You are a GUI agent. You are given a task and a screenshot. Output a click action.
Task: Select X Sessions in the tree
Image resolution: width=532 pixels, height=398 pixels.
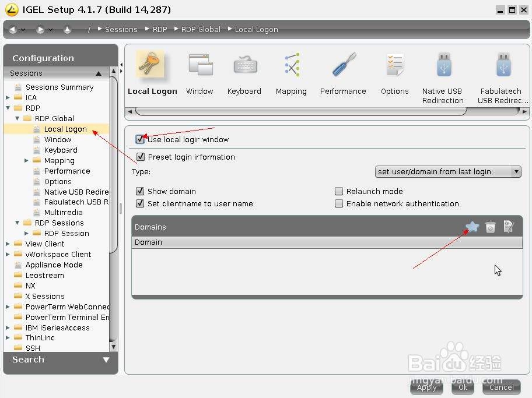point(45,296)
